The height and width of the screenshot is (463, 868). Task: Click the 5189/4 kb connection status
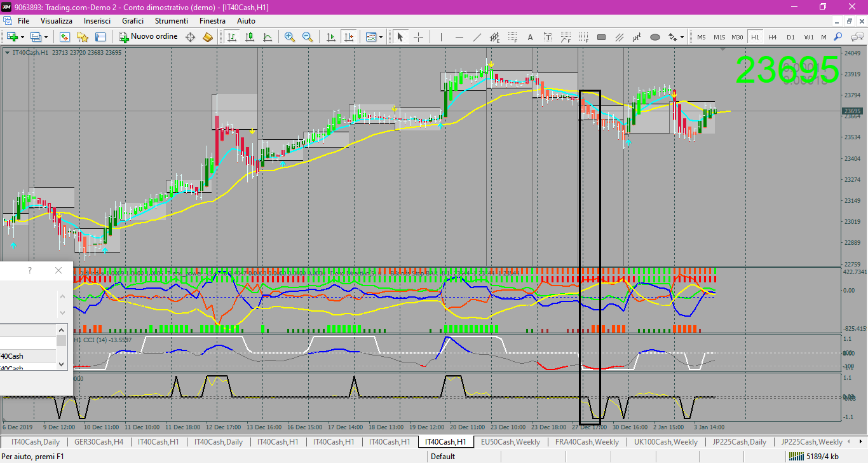click(813, 456)
